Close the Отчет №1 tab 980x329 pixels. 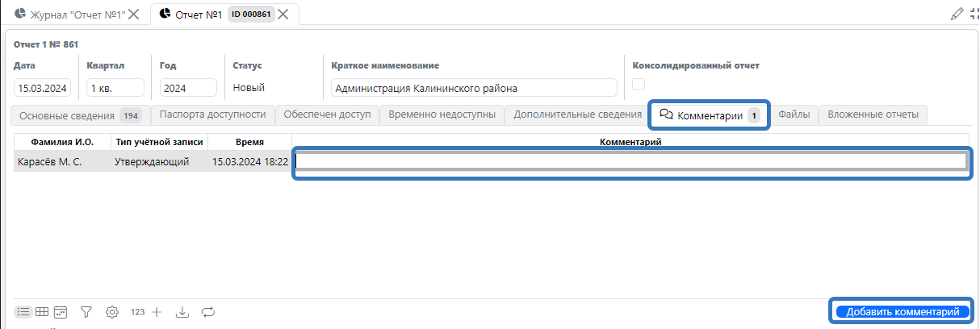[x=283, y=14]
